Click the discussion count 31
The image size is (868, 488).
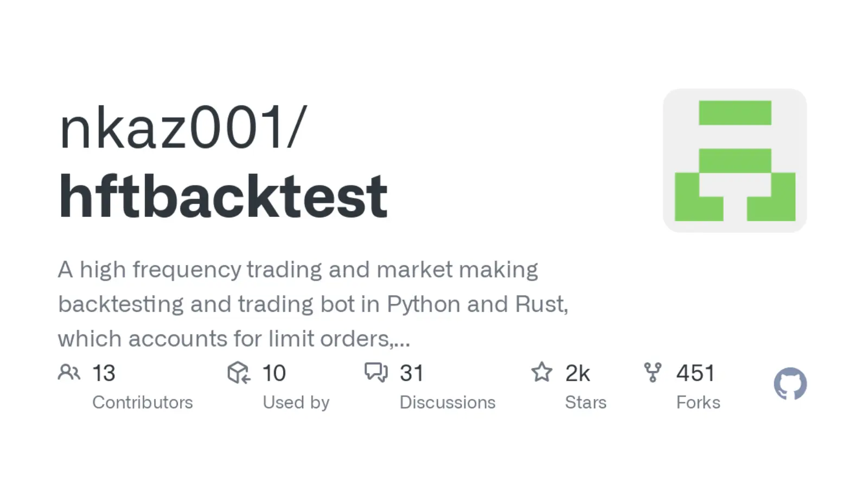(411, 373)
